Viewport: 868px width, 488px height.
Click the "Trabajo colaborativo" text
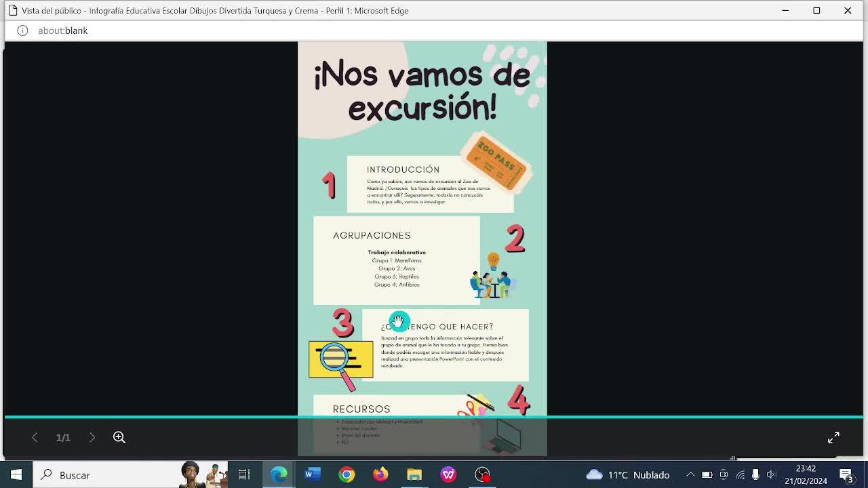tap(397, 252)
